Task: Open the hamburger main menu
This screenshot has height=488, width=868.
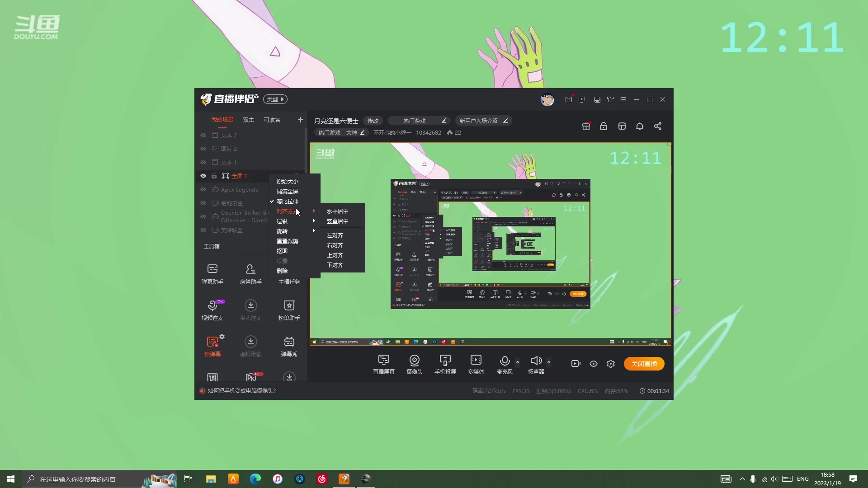Action: 623,99
